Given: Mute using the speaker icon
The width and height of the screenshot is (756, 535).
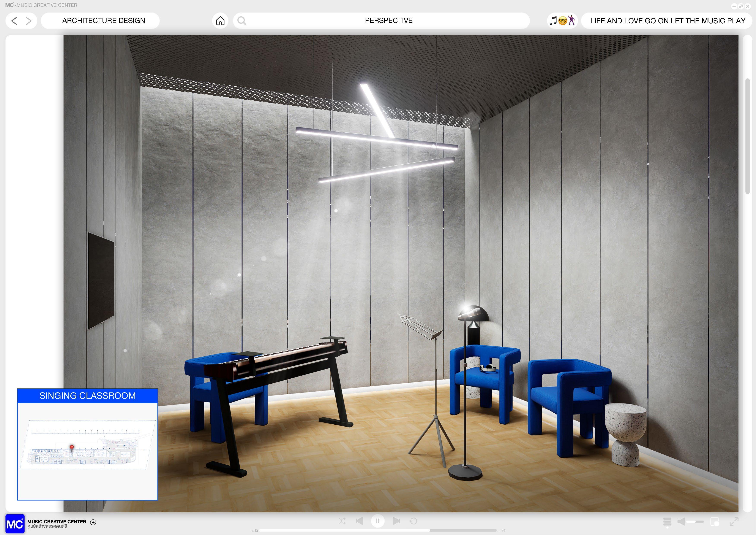Looking at the screenshot, I should tap(681, 521).
